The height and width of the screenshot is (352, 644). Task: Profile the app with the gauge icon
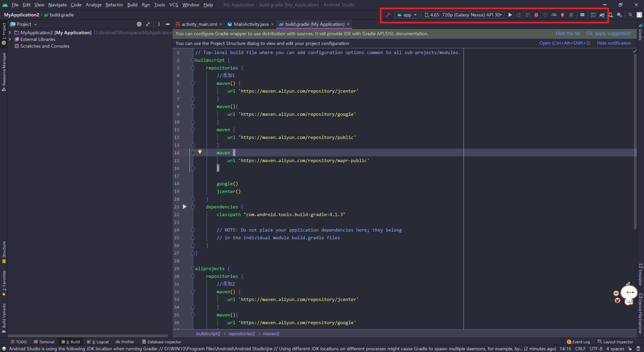[554, 15]
